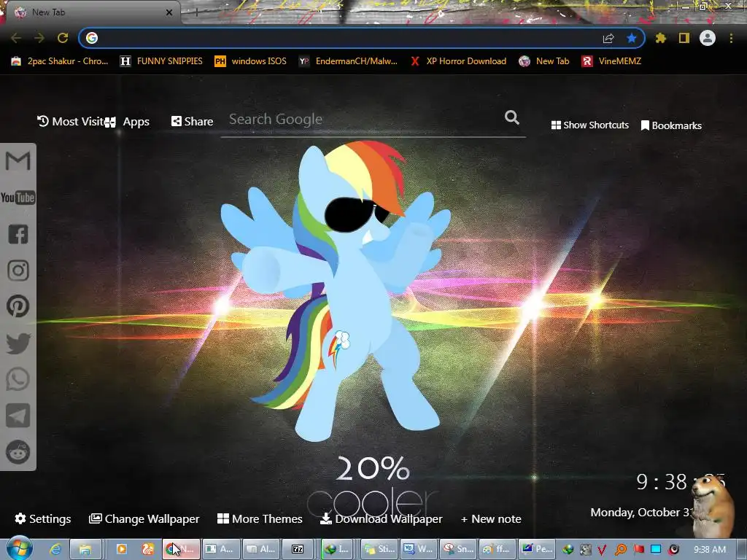Click the red flag tray icon
Screen dimensions: 747x560
tap(638, 549)
